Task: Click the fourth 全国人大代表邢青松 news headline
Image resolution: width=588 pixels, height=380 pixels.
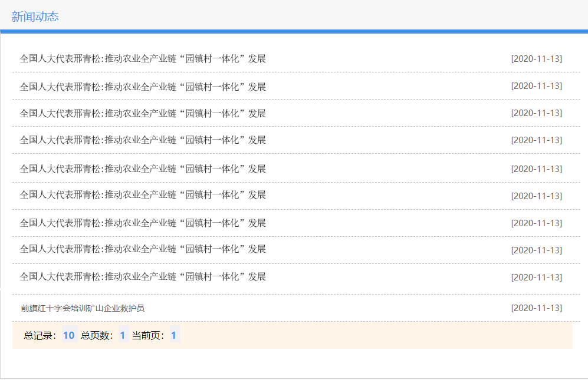Action: point(143,140)
